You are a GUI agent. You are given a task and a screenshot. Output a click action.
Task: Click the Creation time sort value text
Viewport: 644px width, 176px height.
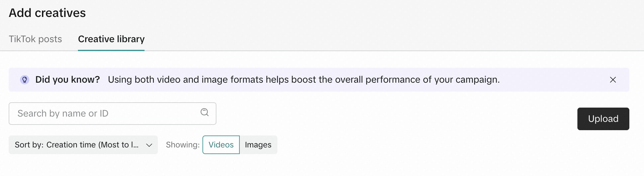click(x=92, y=145)
